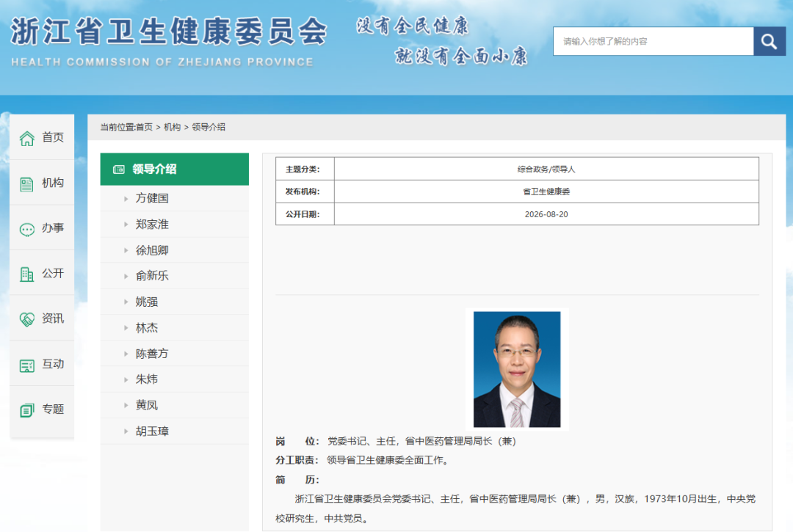Viewport: 793px width, 532px height.
Task: Click the 专题 pages icon
Action: (x=27, y=410)
